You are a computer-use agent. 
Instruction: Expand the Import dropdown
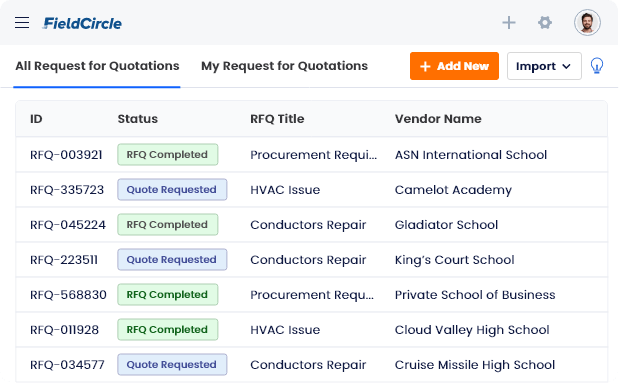(x=544, y=66)
